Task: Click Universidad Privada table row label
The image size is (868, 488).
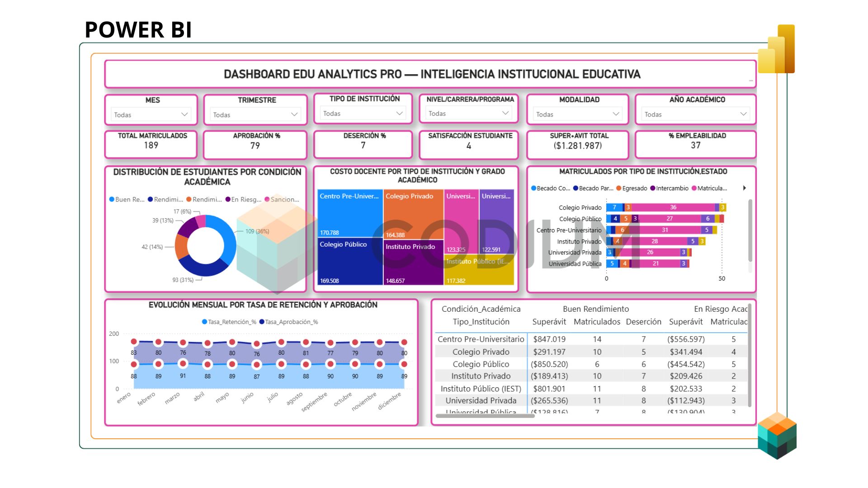Action: point(481,401)
